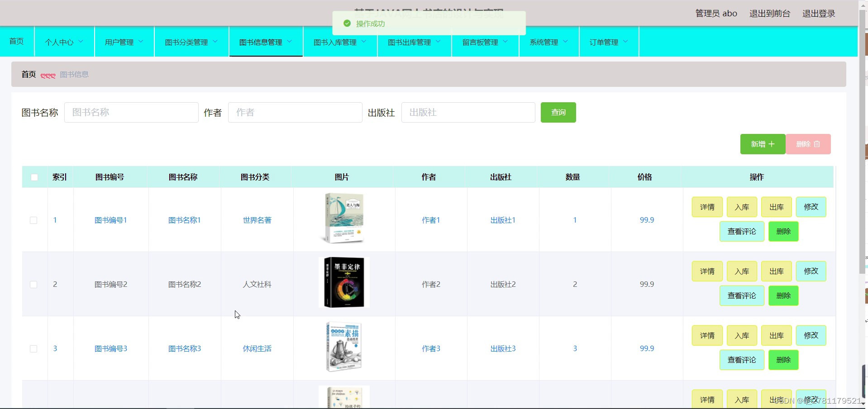This screenshot has width=868, height=409.
Task: Tick the checkbox for 图书编号2 row
Action: (33, 285)
